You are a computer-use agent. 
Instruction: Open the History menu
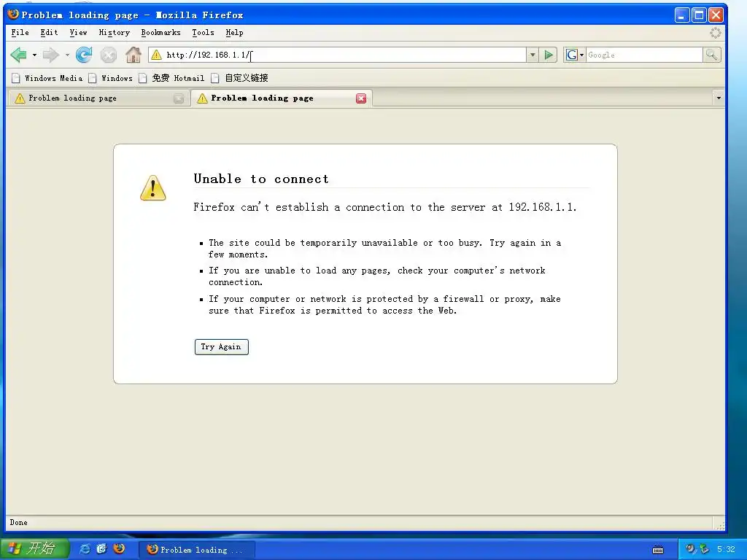115,32
